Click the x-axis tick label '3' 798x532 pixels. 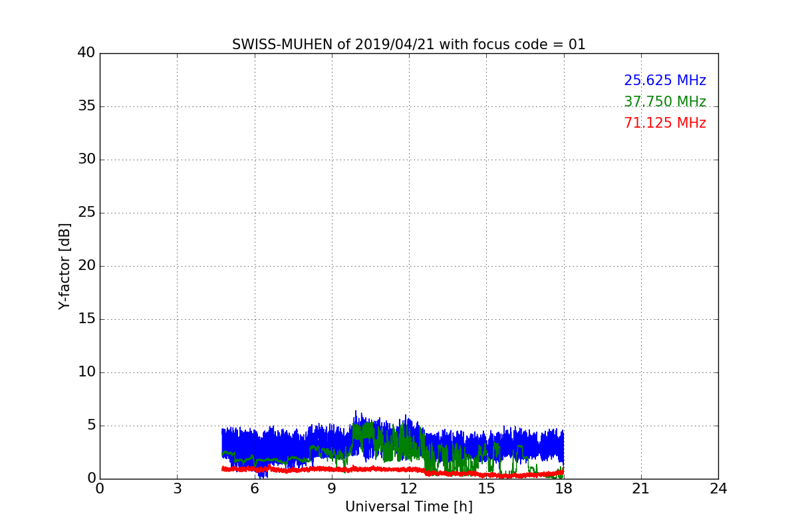pyautogui.click(x=177, y=489)
